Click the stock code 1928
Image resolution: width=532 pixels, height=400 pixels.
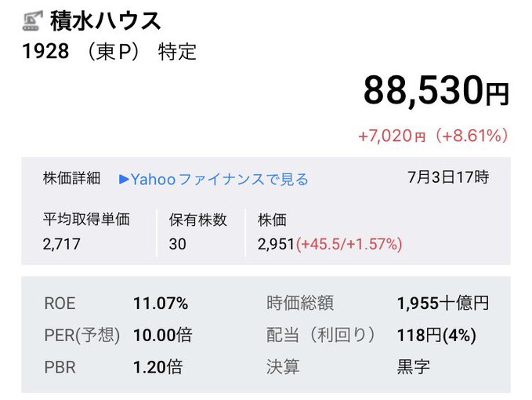tap(45, 52)
